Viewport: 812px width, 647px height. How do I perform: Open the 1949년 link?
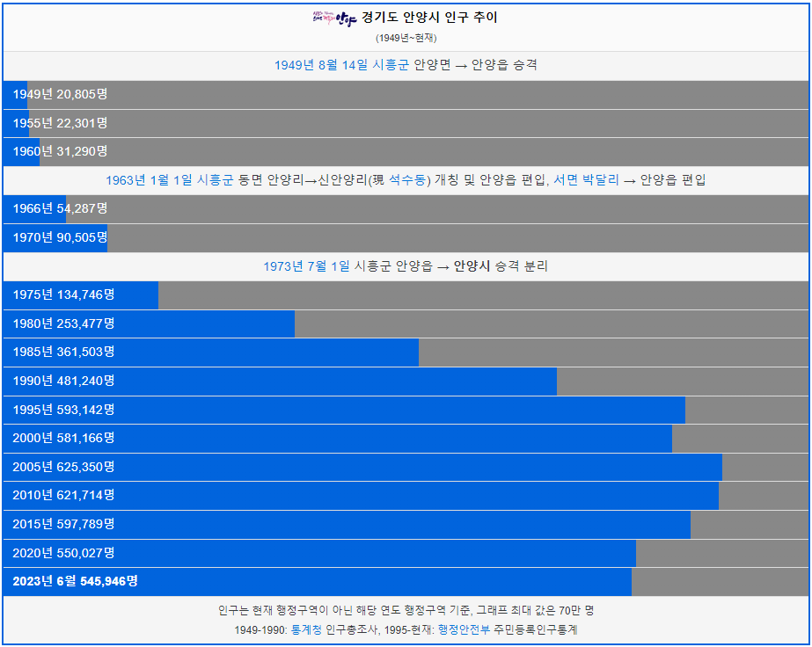click(294, 65)
